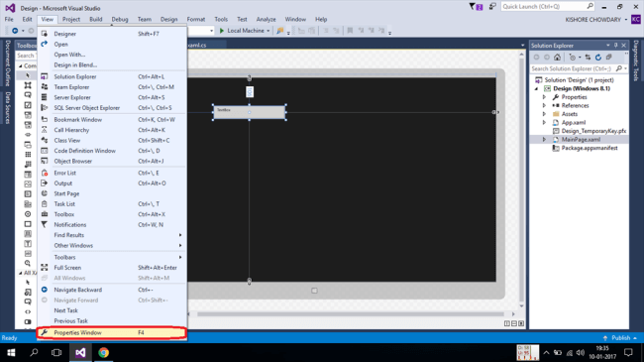This screenshot has height=362, width=644.
Task: Click Solution Explorer Refresh icon
Action: (x=598, y=58)
